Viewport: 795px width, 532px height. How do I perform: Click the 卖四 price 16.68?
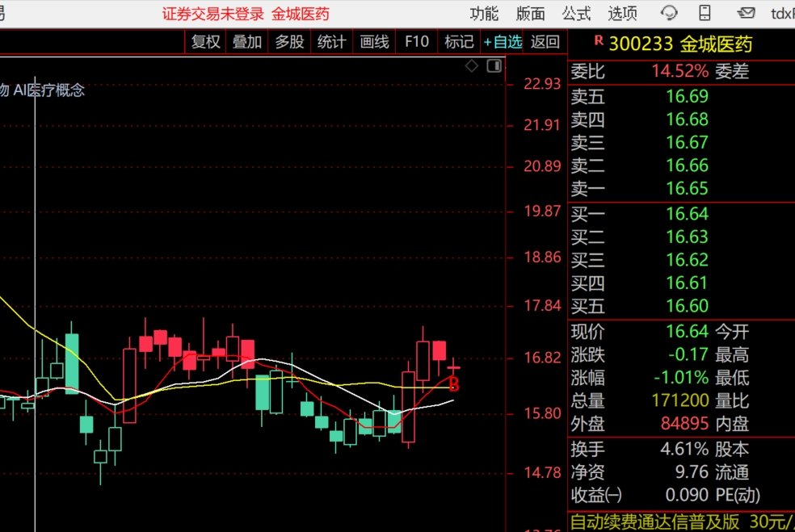coord(687,119)
